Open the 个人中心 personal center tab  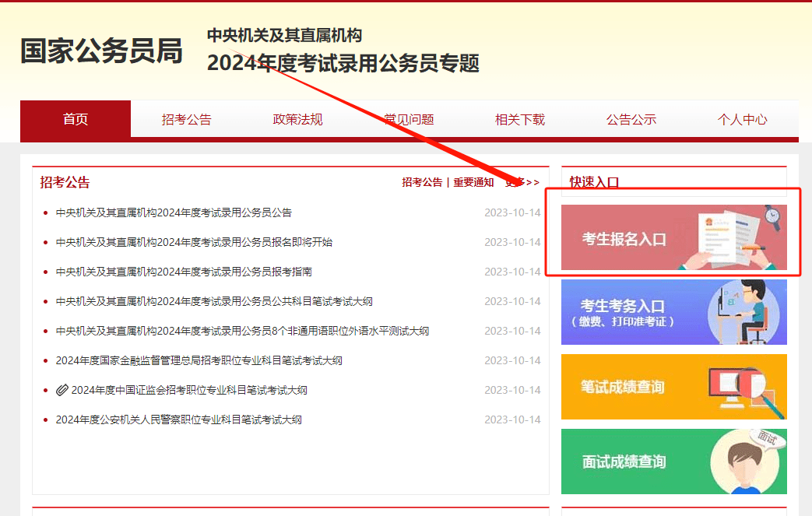pyautogui.click(x=742, y=118)
